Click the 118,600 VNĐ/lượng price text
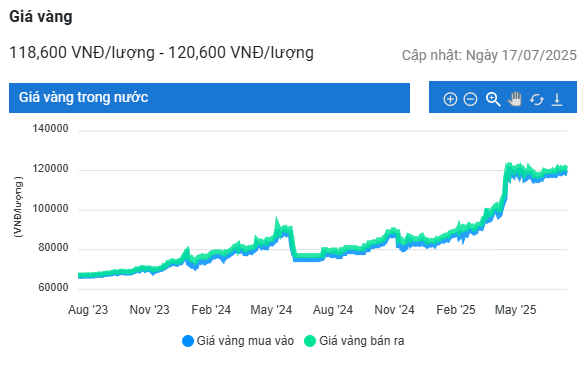The width and height of the screenshot is (586, 371). click(82, 53)
